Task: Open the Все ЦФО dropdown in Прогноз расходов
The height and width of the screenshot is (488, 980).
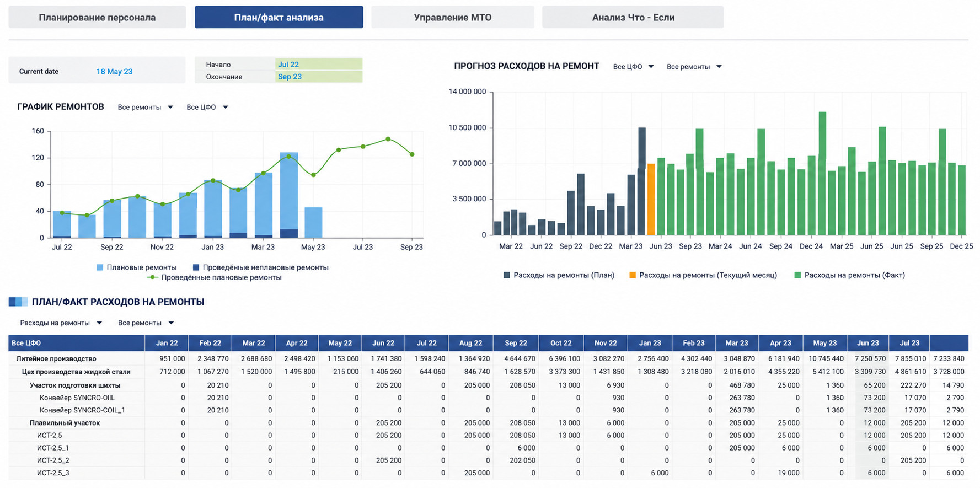Action: point(633,67)
